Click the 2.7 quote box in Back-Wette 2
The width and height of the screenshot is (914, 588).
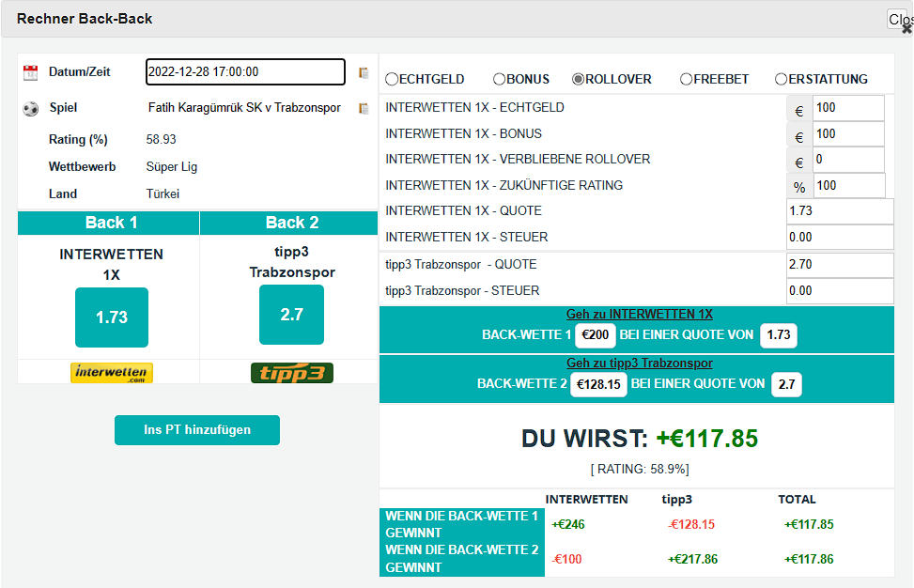click(786, 384)
